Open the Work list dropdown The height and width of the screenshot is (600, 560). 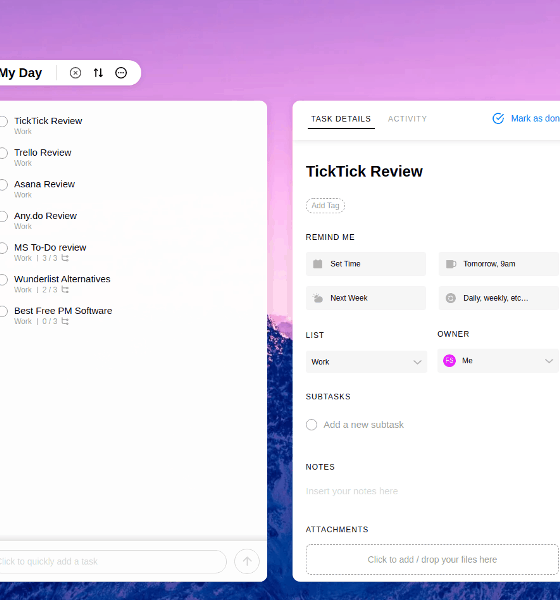pos(366,362)
